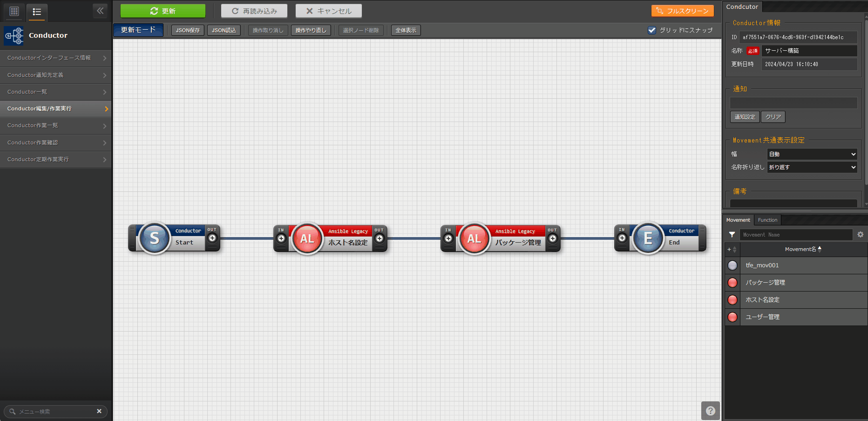Click the End node E icon
Screen dimensions: 868x421
648,238
